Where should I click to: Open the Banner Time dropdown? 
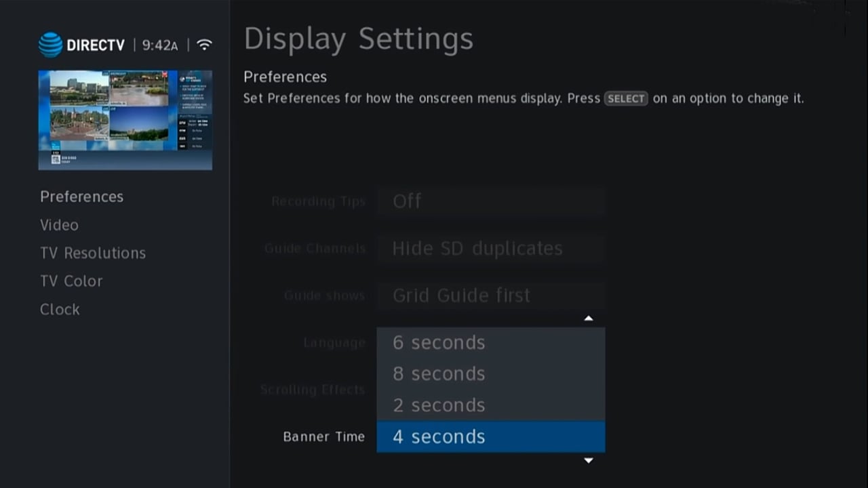pos(324,436)
